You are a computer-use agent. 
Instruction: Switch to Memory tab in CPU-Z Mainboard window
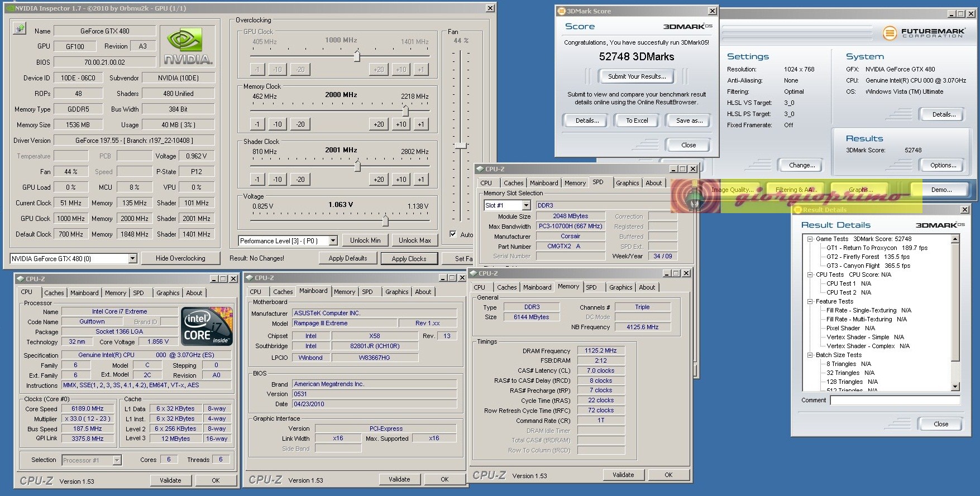tap(344, 292)
